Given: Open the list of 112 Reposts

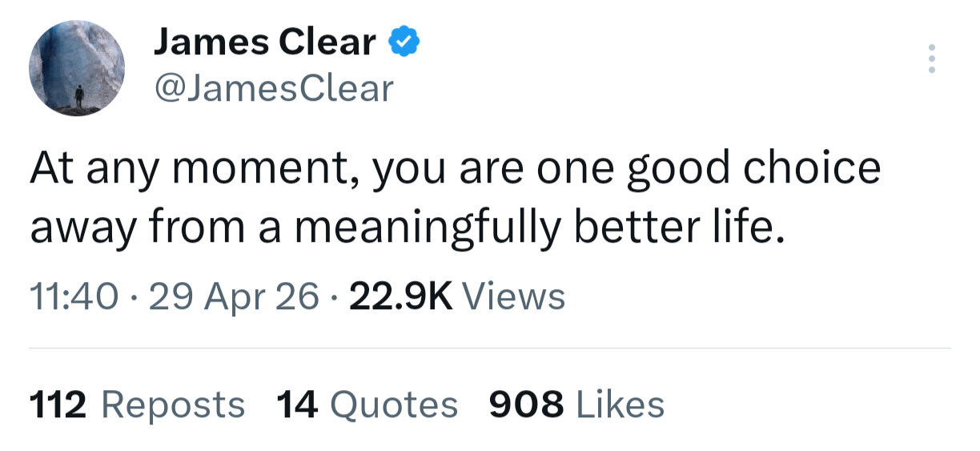Looking at the screenshot, I should [x=58, y=405].
